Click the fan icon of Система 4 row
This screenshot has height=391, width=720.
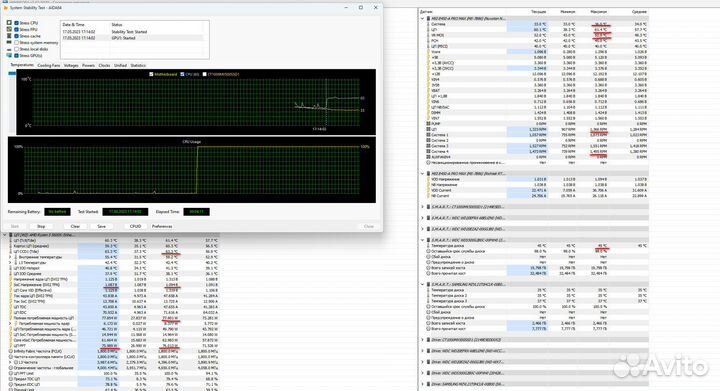(x=428, y=151)
